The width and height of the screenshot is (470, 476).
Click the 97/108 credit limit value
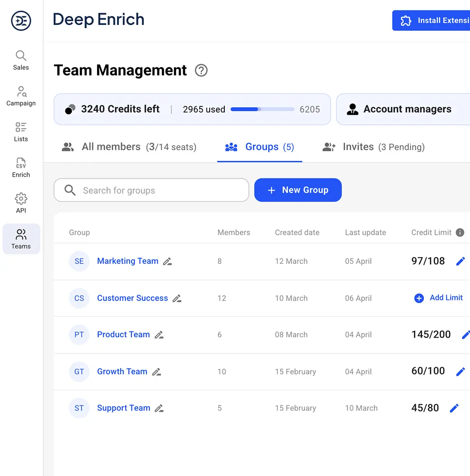pos(428,261)
